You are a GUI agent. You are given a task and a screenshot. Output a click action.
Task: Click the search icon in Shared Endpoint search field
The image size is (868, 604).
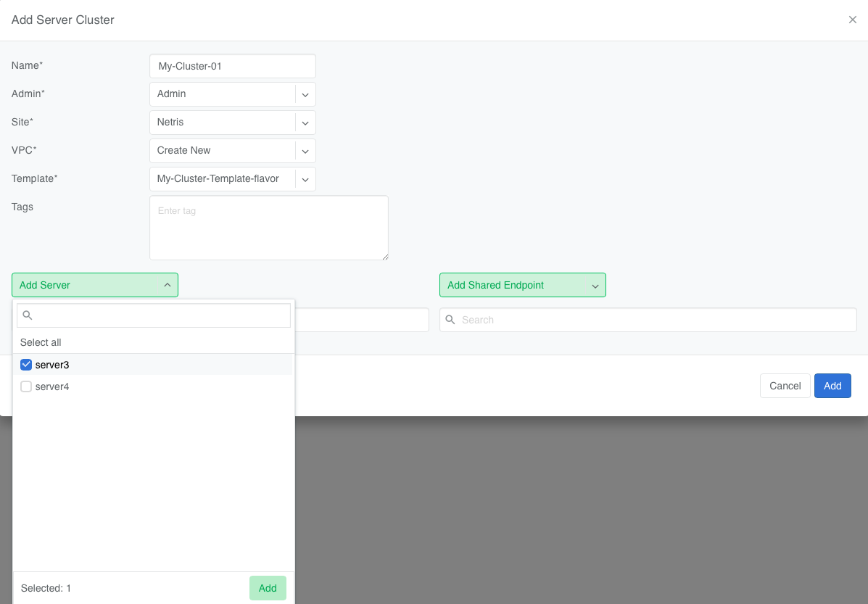point(450,320)
